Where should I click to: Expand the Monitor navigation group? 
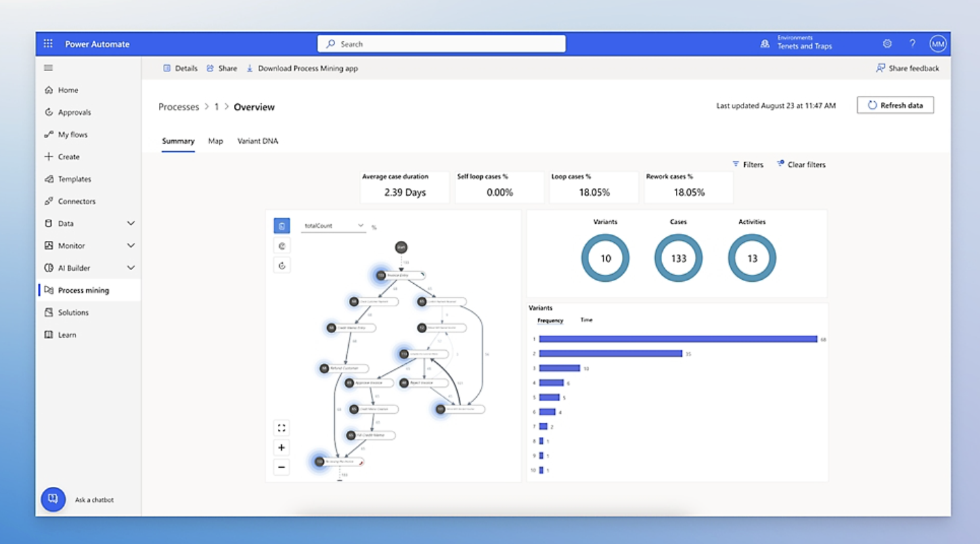(x=131, y=246)
